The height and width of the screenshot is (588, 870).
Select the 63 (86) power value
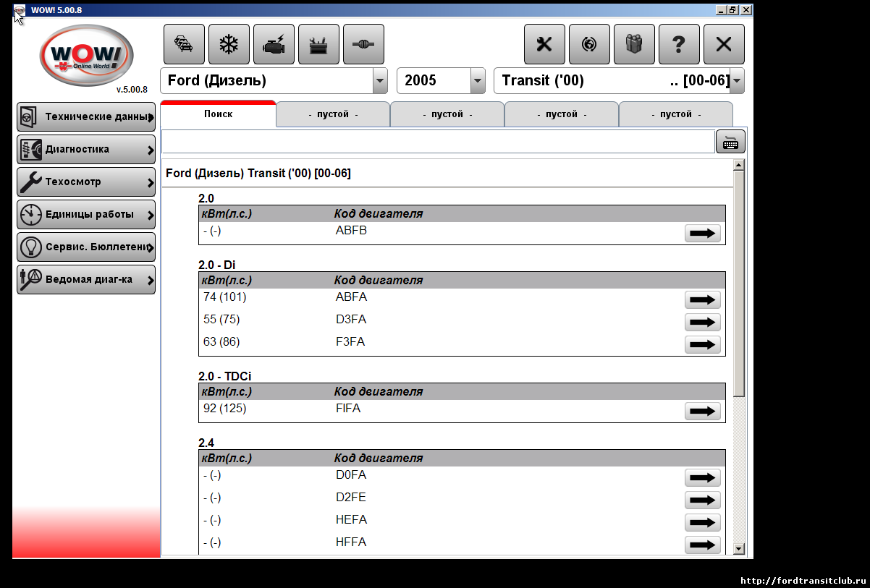[221, 341]
